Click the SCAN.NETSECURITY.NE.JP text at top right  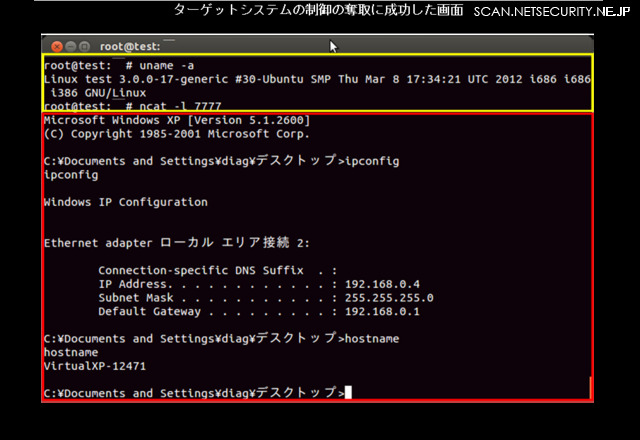pyautogui.click(x=552, y=11)
